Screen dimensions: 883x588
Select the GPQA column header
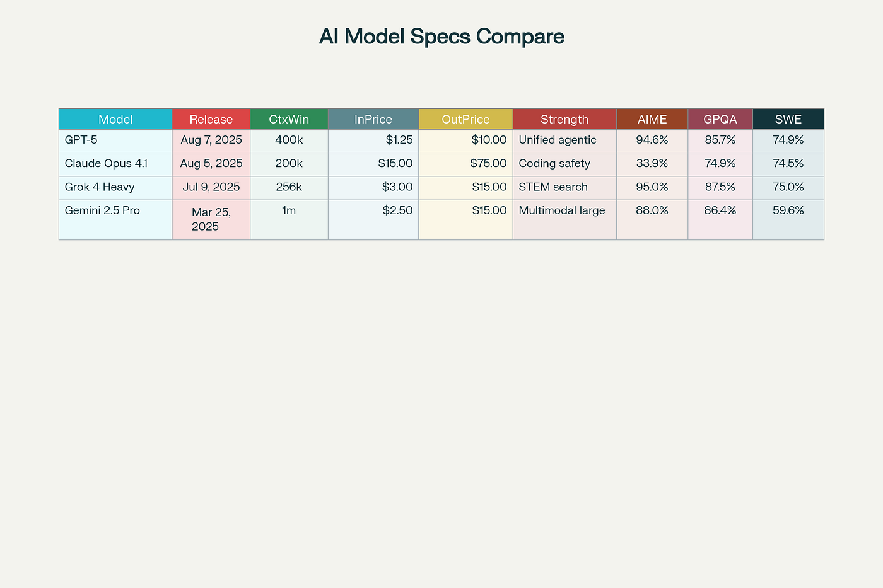coord(720,119)
